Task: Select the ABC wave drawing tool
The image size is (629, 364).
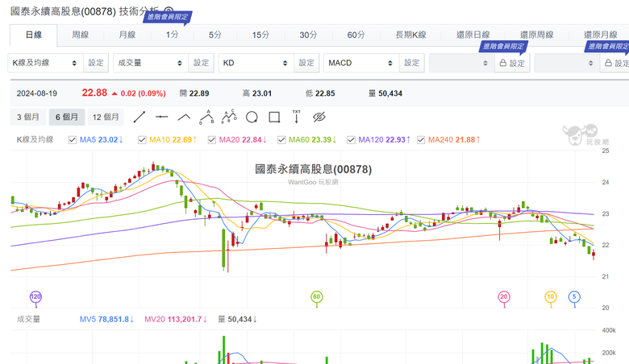Action: pyautogui.click(x=206, y=117)
